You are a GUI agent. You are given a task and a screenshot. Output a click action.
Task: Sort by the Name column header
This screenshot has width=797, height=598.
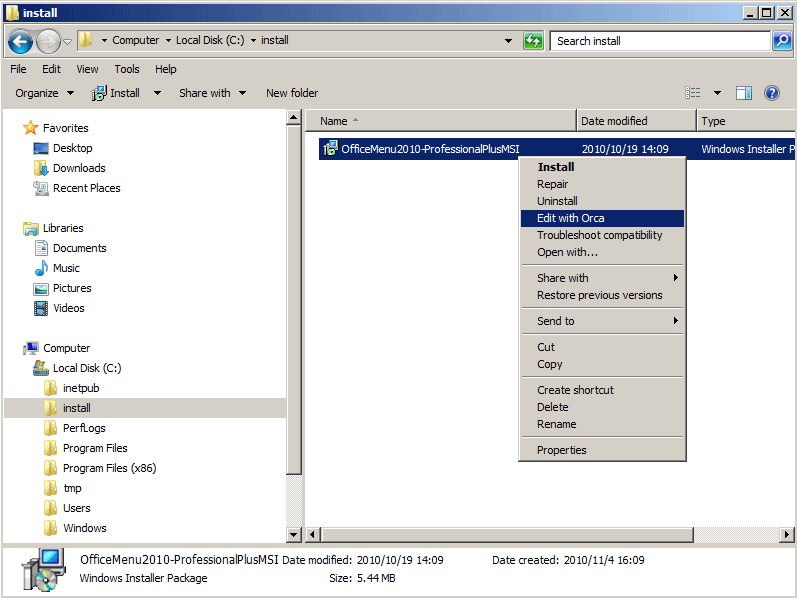441,121
